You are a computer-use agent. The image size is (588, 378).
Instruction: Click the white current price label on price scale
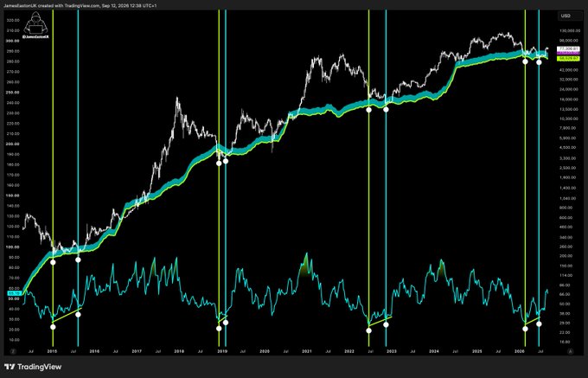point(568,49)
